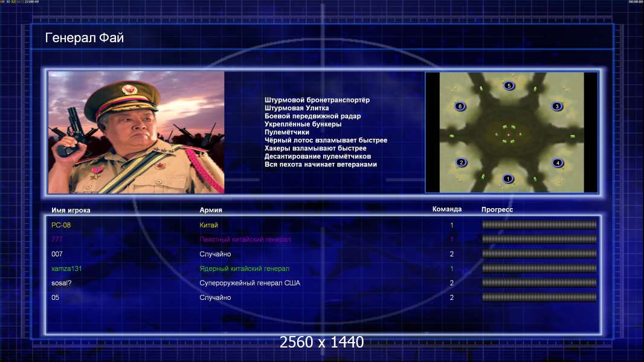Click the 'Генерал Фай' title
The width and height of the screenshot is (644, 362).
point(84,38)
